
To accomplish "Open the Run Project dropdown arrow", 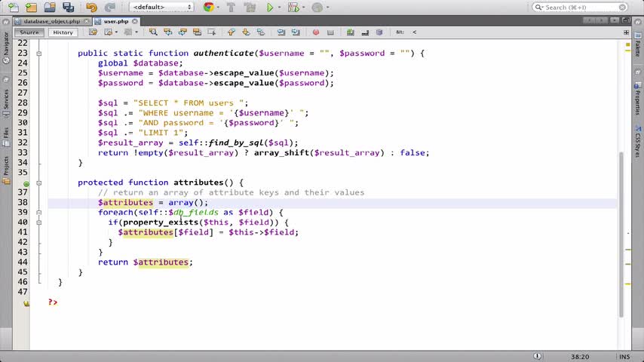I will 279,8.
